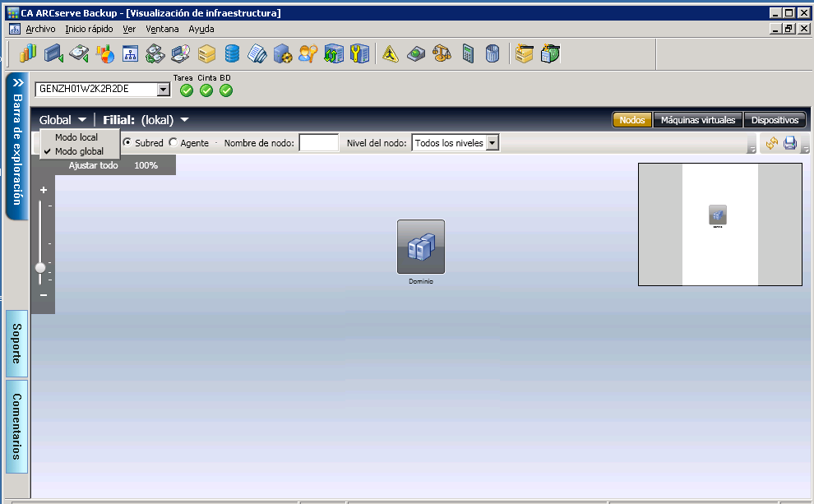Click the green button device icon
This screenshot has height=504, width=814.
pos(416,53)
